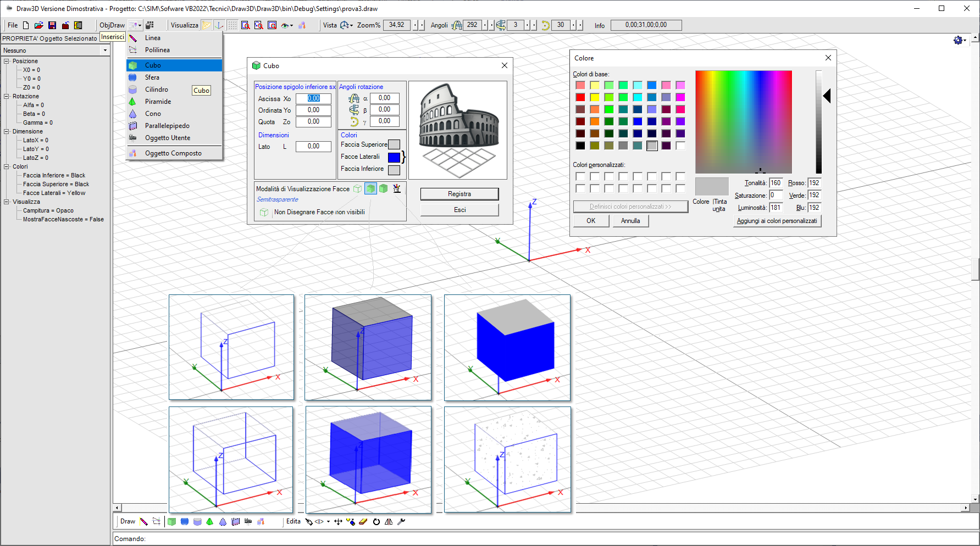Choose Oggetto Composto from the insert menu
Viewport: 980px width, 546px height.
tap(174, 153)
